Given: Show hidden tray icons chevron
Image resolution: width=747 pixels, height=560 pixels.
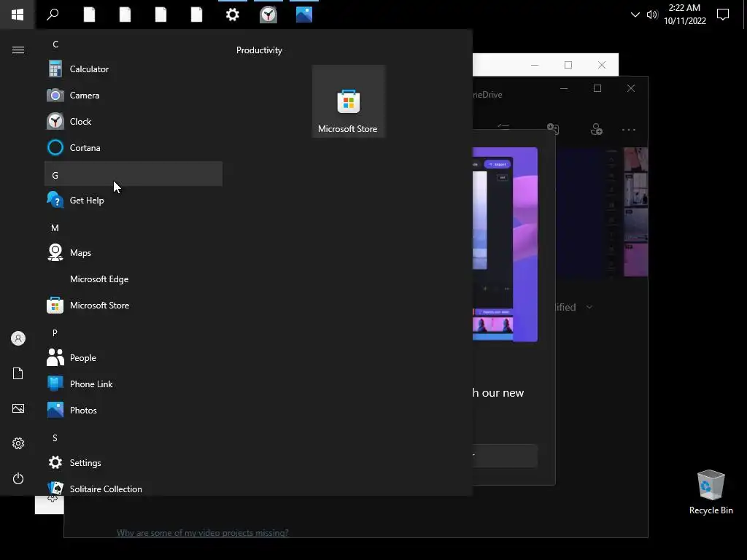Looking at the screenshot, I should coord(635,15).
